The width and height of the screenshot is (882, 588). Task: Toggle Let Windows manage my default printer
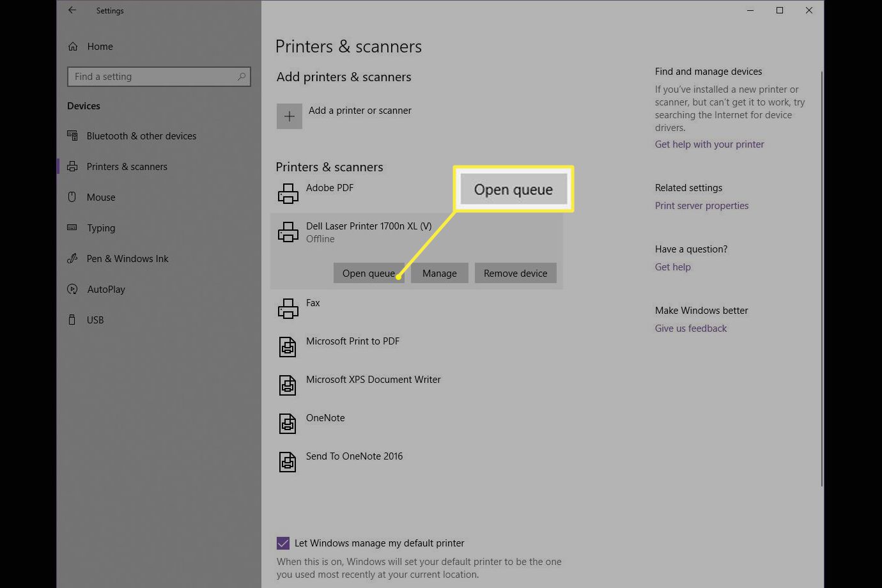click(283, 543)
